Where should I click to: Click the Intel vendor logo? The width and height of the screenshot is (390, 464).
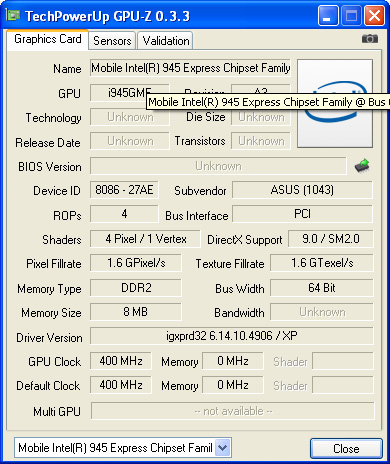[x=335, y=103]
